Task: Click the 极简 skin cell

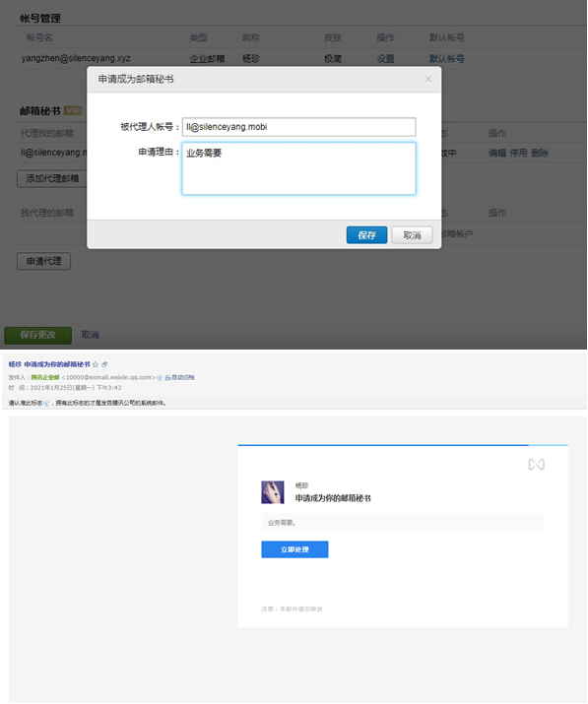Action: (333, 59)
